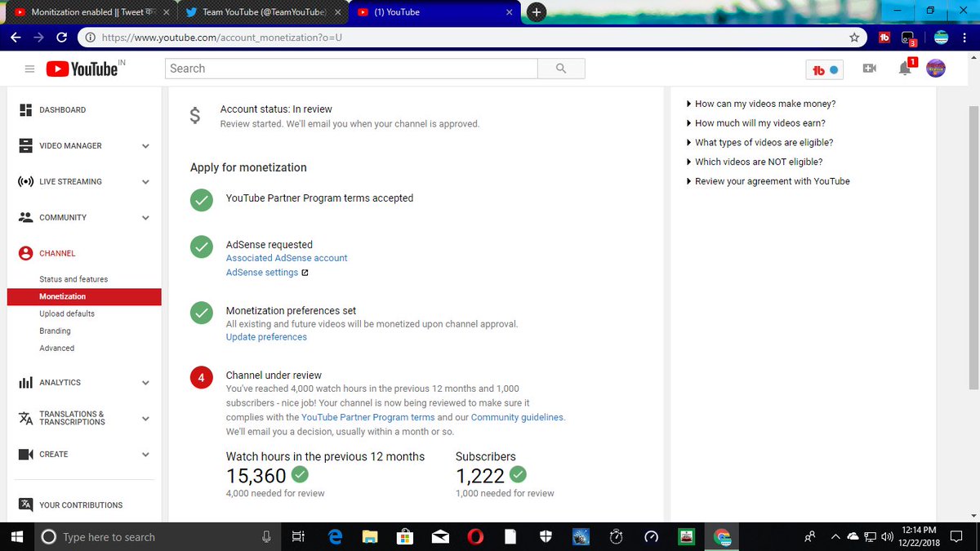
Task: Click the Analytics bar chart icon
Action: pyautogui.click(x=25, y=382)
